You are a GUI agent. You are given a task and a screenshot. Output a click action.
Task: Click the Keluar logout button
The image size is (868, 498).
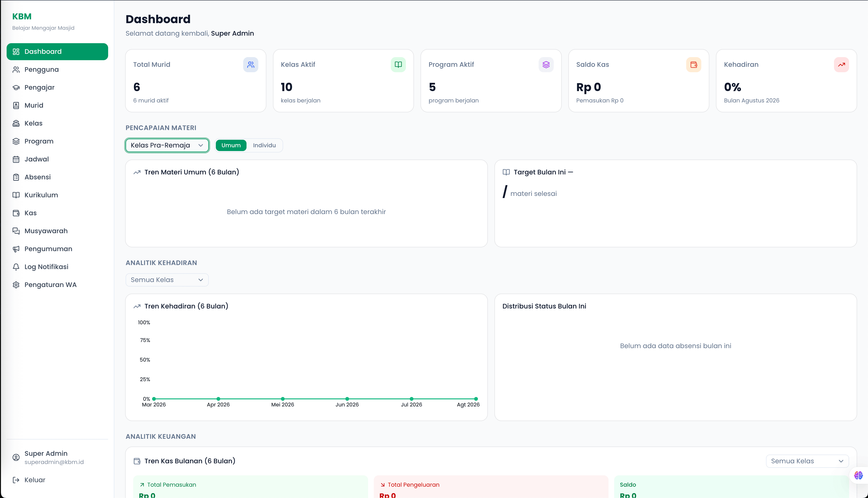[57, 480]
